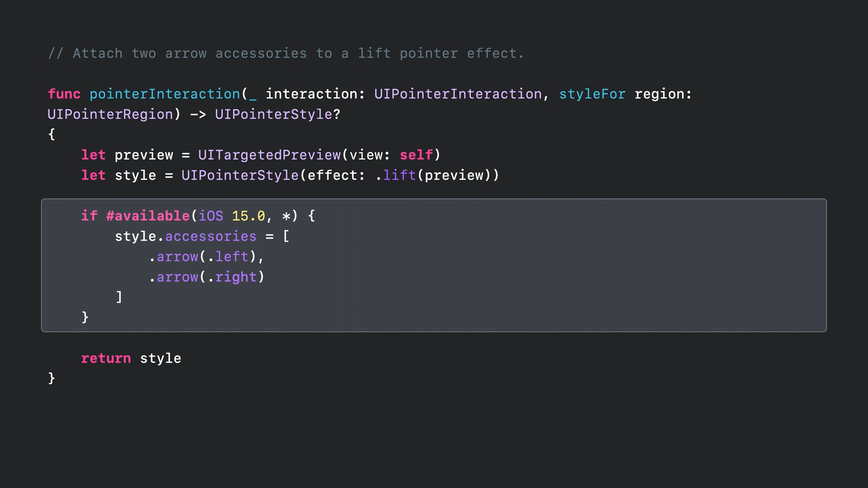Click the 'accessories' property name

(211, 236)
